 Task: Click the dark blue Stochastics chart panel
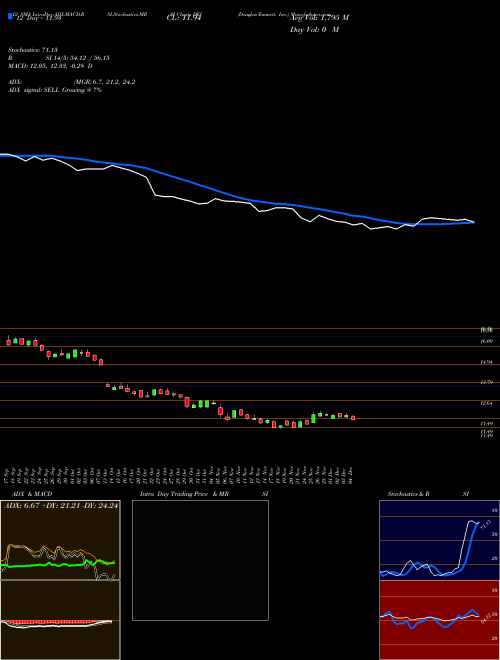439,540
